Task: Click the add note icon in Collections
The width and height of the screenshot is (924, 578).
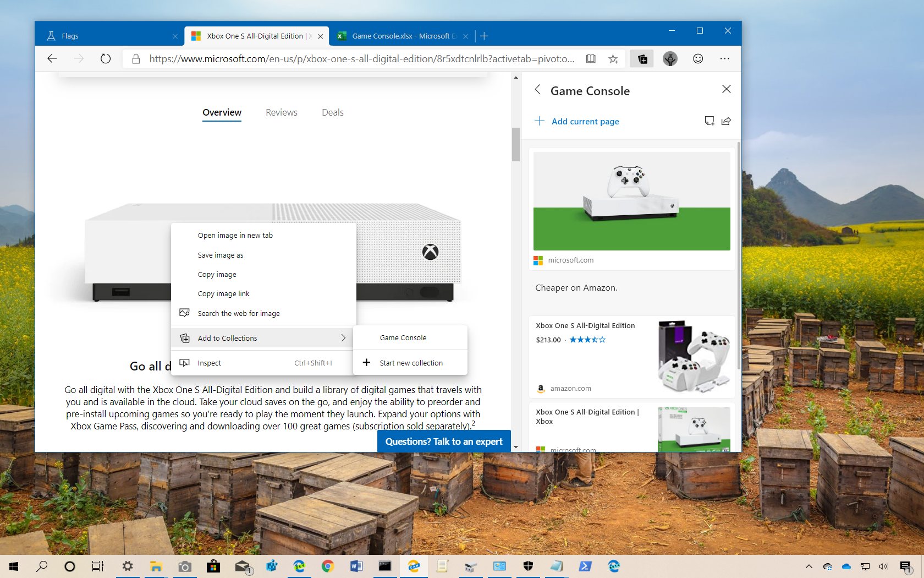Action: pos(710,121)
